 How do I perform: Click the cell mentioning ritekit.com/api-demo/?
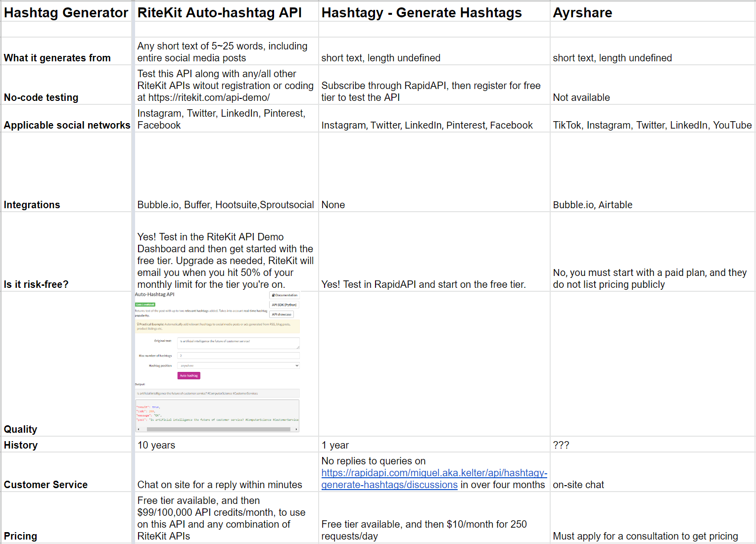coord(226,85)
